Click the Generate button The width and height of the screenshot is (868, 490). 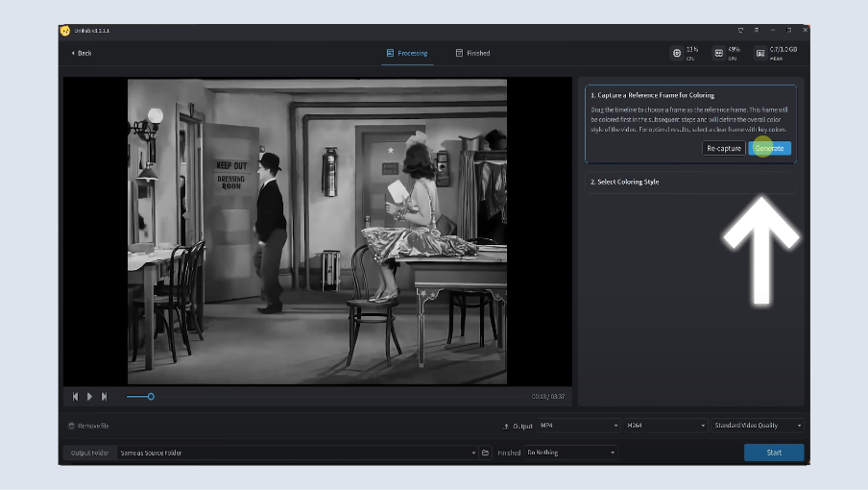pyautogui.click(x=769, y=148)
